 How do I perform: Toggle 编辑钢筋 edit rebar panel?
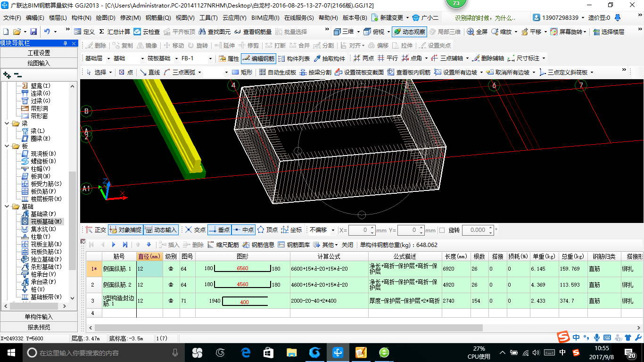(258, 58)
